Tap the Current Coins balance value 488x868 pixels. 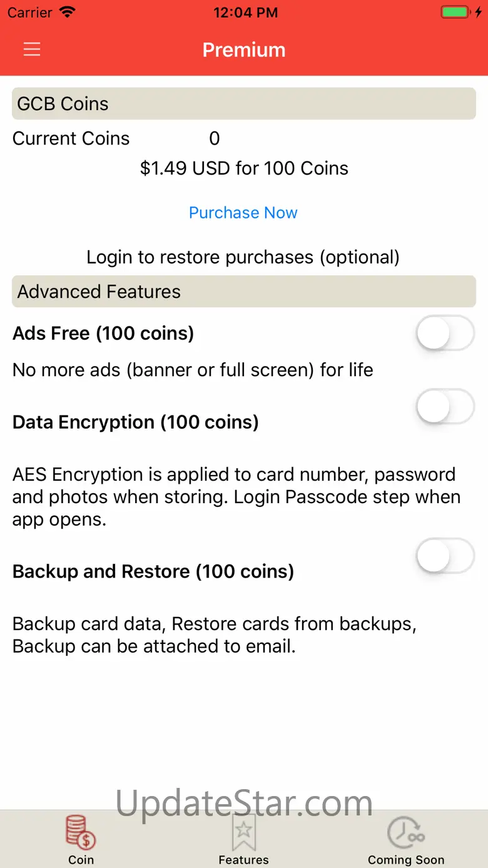point(214,138)
